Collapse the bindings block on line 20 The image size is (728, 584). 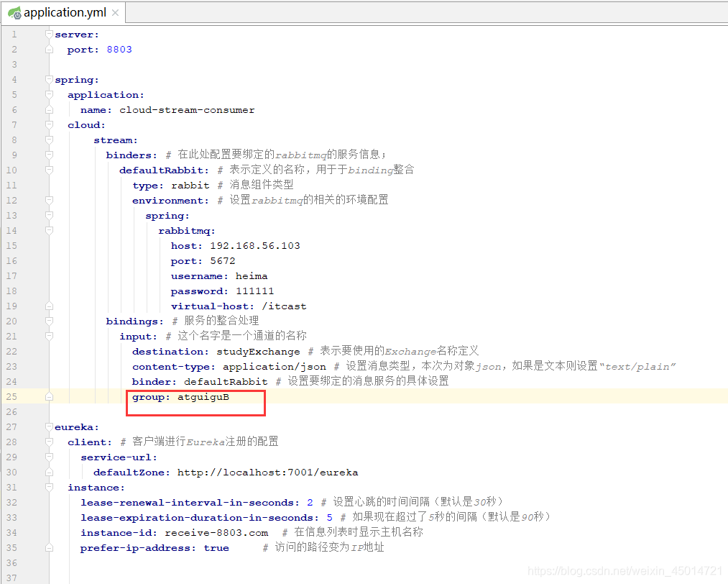(49, 321)
